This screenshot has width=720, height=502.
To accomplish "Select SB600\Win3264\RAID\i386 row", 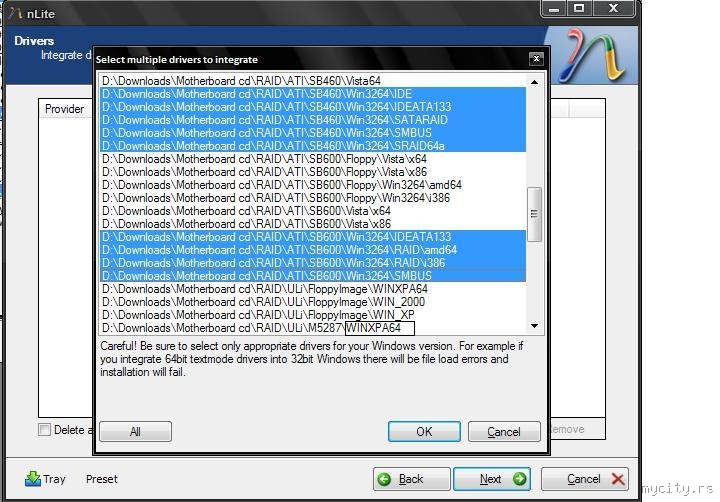I will click(x=313, y=263).
